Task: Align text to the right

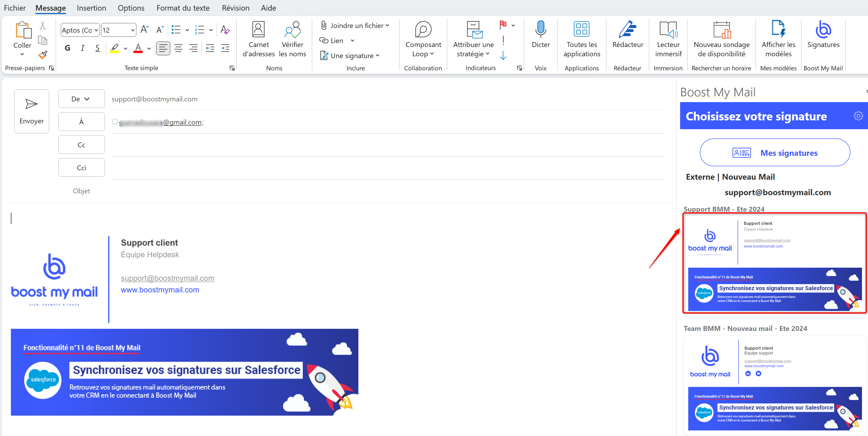Action: (193, 48)
